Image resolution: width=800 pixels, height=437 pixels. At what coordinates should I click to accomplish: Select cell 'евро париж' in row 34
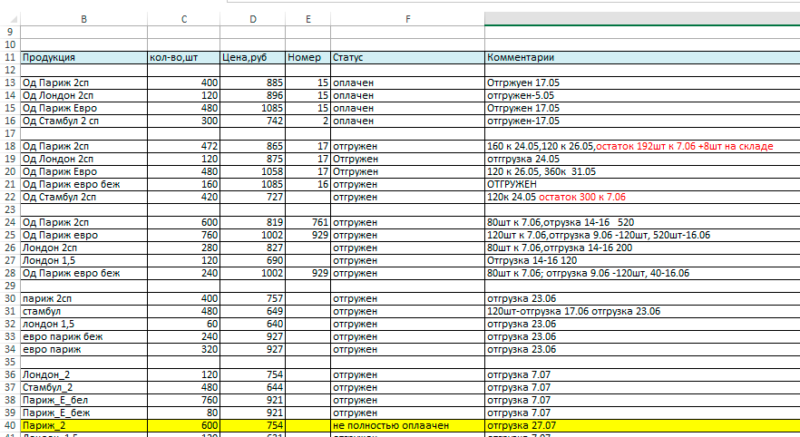click(84, 349)
